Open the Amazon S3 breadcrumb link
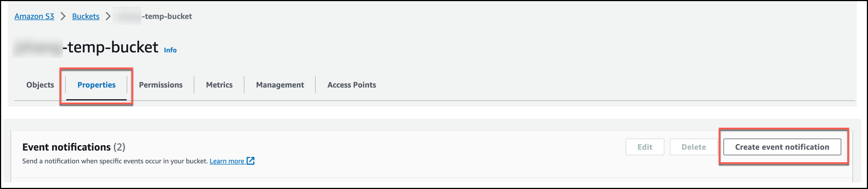This screenshot has width=868, height=189. pyautogui.click(x=34, y=16)
